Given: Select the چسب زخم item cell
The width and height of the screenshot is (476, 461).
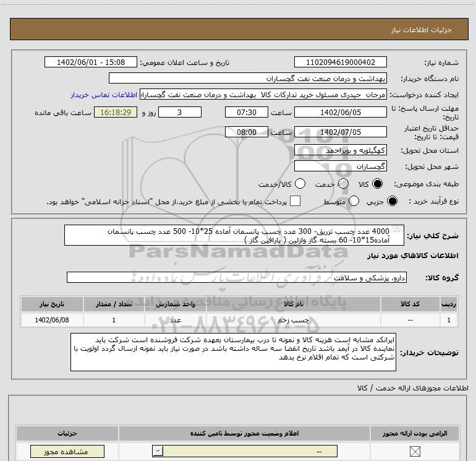Looking at the screenshot, I should point(294,320).
